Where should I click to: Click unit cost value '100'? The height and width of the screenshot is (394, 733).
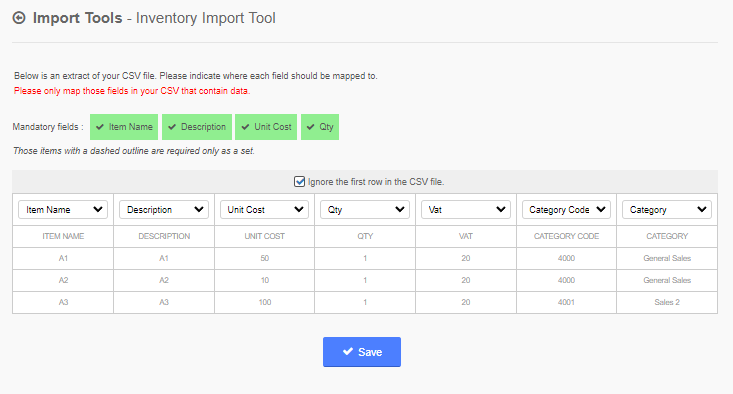(x=265, y=302)
